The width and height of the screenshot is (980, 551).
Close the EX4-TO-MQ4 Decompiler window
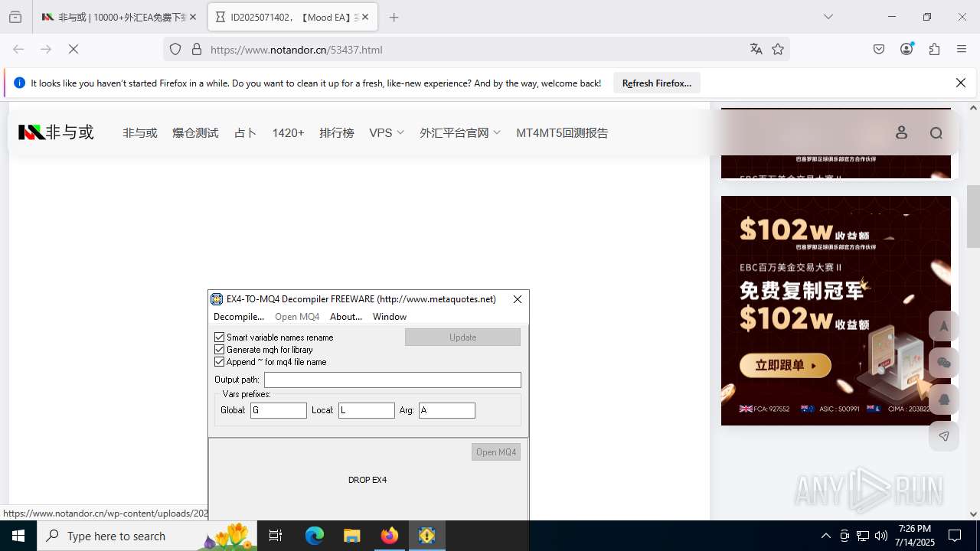(x=518, y=299)
